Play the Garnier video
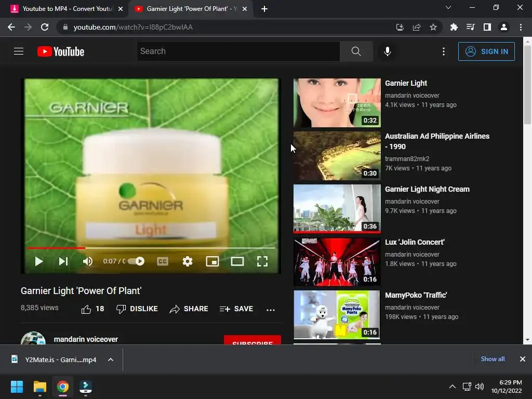Image resolution: width=532 pixels, height=399 pixels. pyautogui.click(x=38, y=261)
